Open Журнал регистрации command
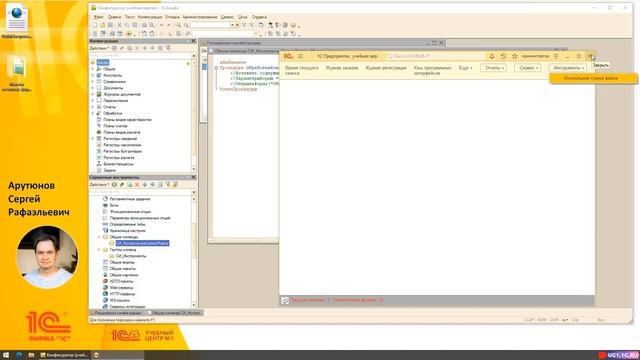This screenshot has width=640, height=360. 386,68
